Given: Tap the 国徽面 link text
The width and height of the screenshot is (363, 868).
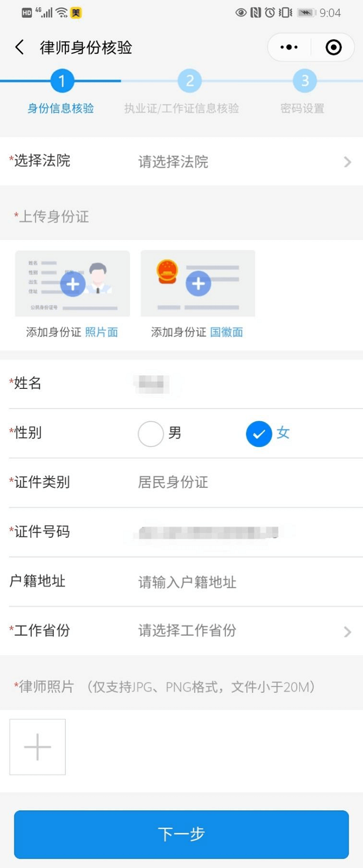Looking at the screenshot, I should 227,332.
